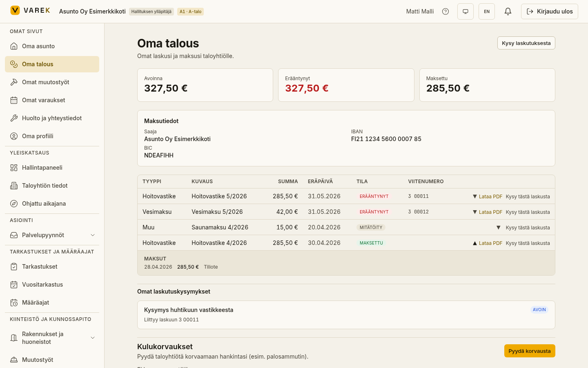Switch language to EN
Viewport: 588px width, 368px height.
click(x=487, y=11)
